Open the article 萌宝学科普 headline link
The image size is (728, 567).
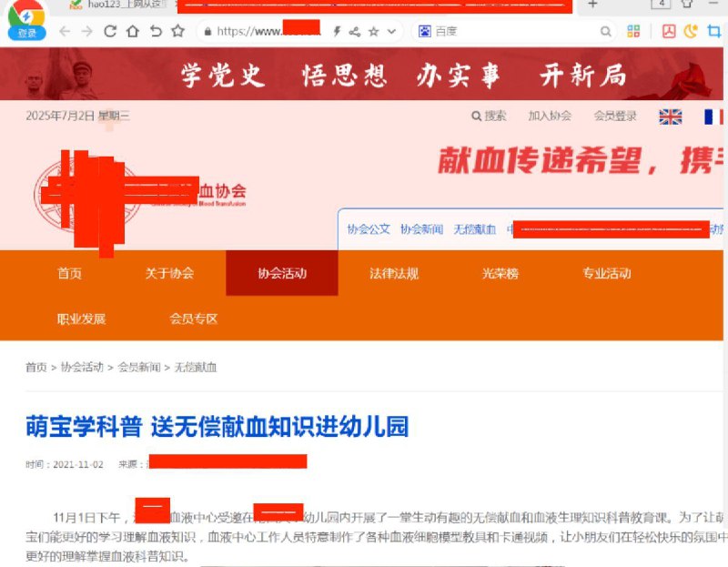[218, 426]
